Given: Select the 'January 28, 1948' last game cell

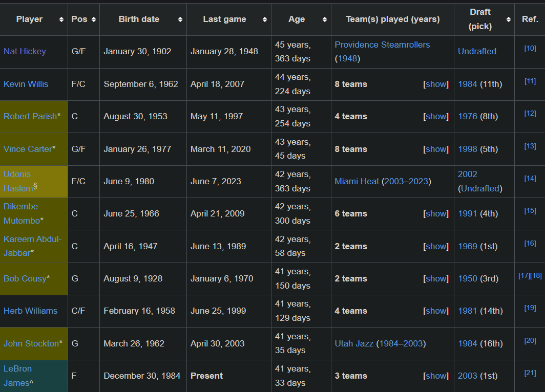Looking at the screenshot, I should point(228,52).
